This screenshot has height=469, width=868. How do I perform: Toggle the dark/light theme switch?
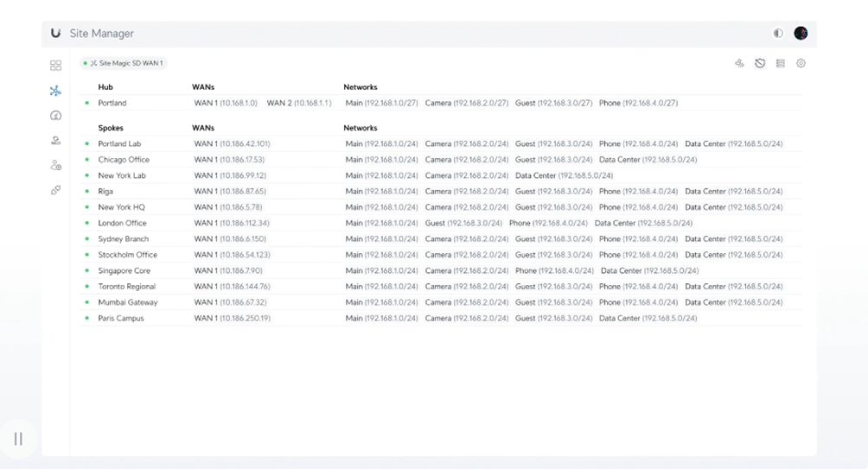pyautogui.click(x=778, y=34)
